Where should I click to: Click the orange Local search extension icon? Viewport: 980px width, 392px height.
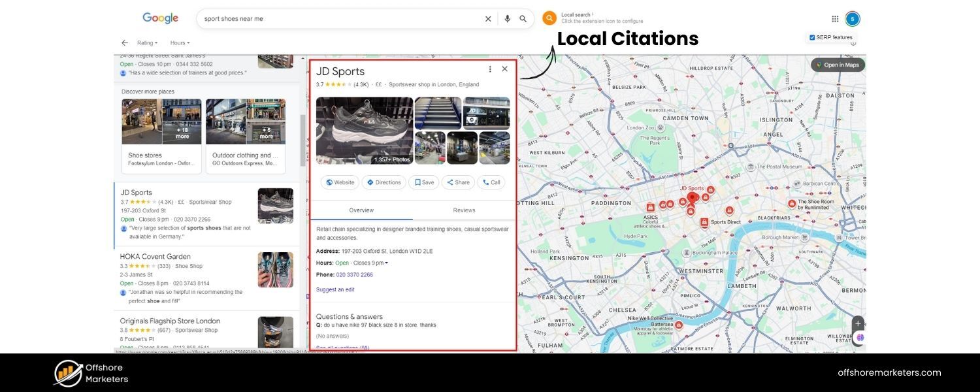click(x=549, y=18)
